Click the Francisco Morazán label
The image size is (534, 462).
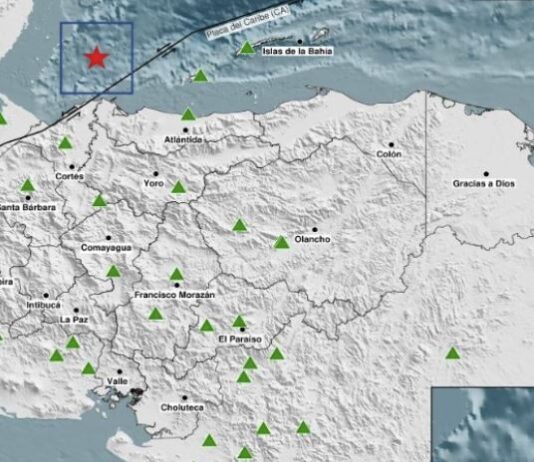(x=175, y=295)
